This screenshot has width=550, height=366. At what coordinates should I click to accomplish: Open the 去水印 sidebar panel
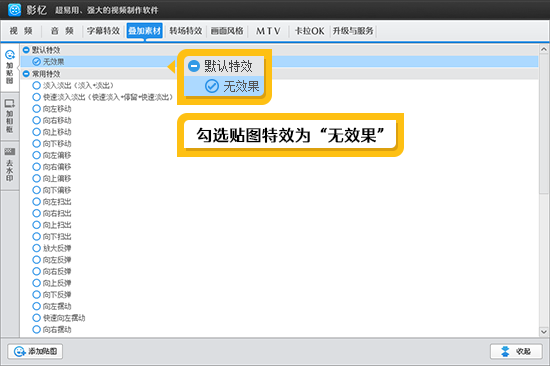(x=9, y=165)
